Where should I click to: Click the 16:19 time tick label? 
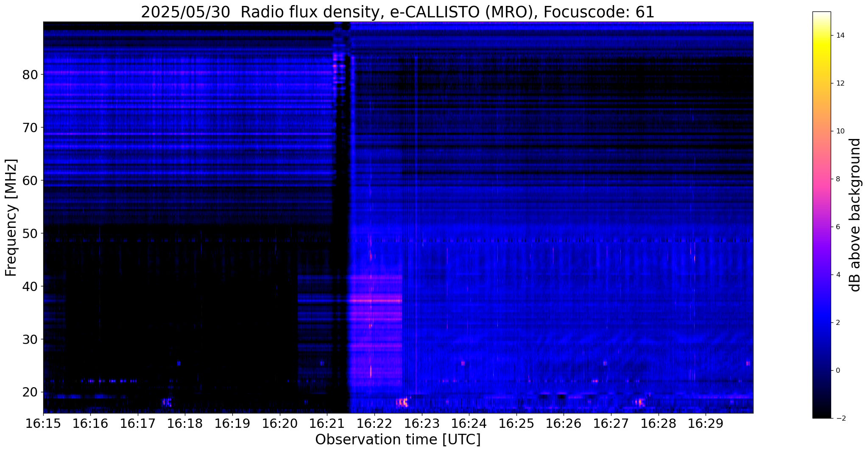click(232, 424)
